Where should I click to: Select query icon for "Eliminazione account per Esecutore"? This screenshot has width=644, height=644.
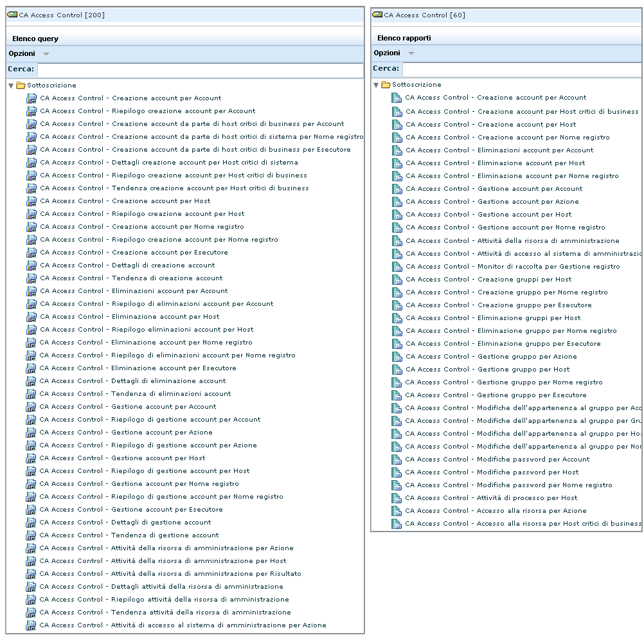tap(31, 368)
